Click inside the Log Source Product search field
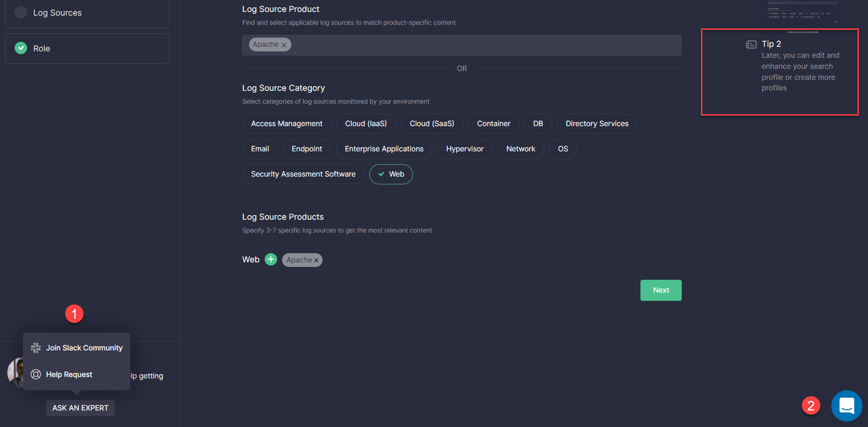The image size is (868, 427). 482,45
